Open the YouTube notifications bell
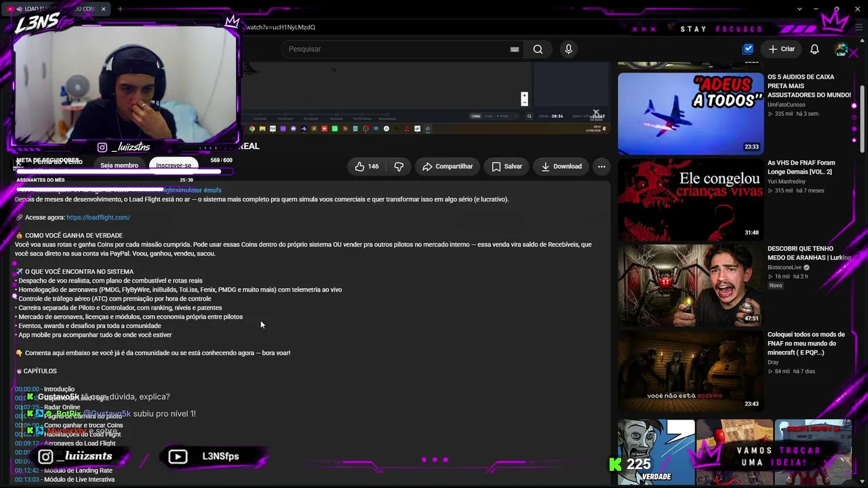Screen dimensions: 868x488 (814, 49)
